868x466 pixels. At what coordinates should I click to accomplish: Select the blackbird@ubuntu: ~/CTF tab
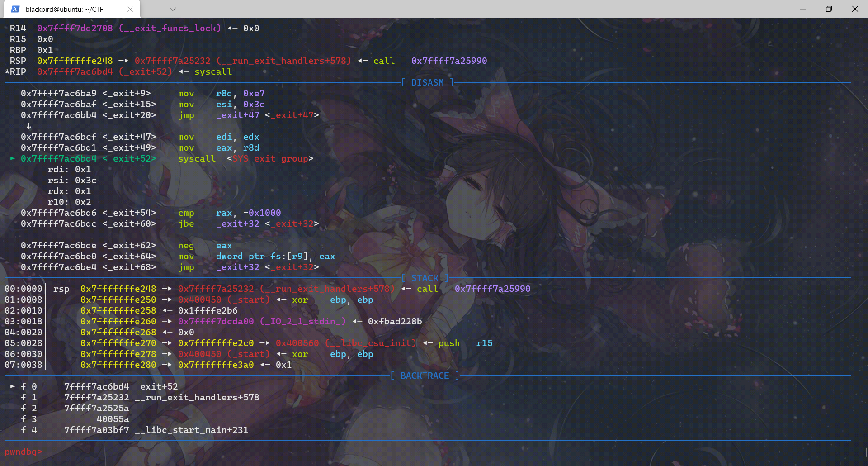[x=72, y=9]
